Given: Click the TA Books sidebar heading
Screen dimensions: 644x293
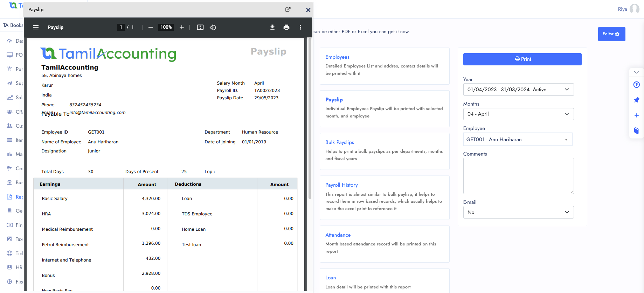Looking at the screenshot, I should pos(13,25).
